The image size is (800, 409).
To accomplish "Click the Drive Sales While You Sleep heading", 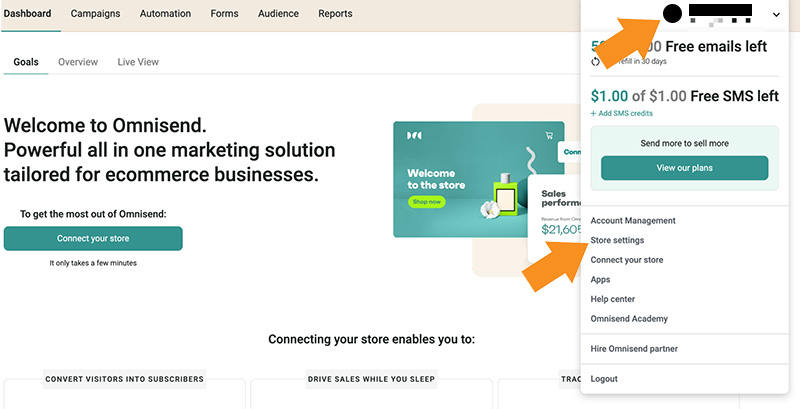I will point(371,379).
